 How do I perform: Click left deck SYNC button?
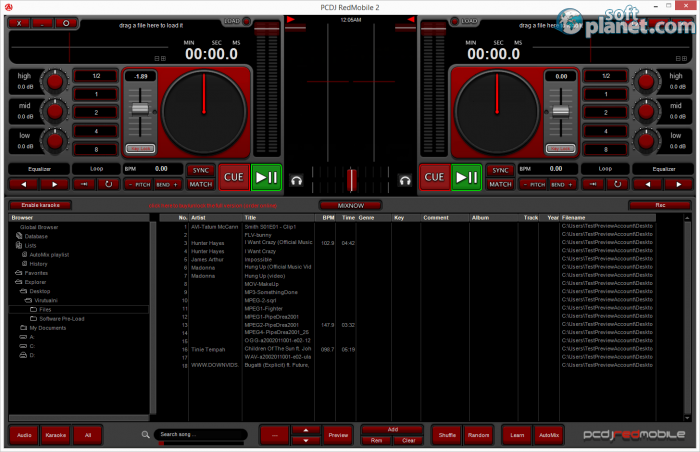point(200,170)
